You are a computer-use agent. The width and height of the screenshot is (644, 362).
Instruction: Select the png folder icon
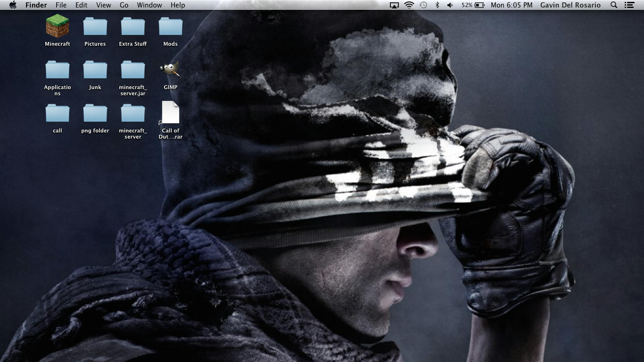coord(95,113)
